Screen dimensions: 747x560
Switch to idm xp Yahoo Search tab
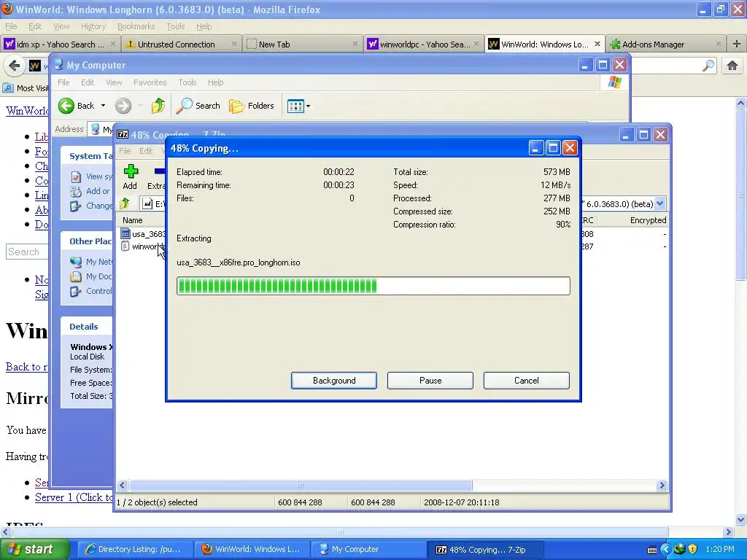(x=60, y=44)
